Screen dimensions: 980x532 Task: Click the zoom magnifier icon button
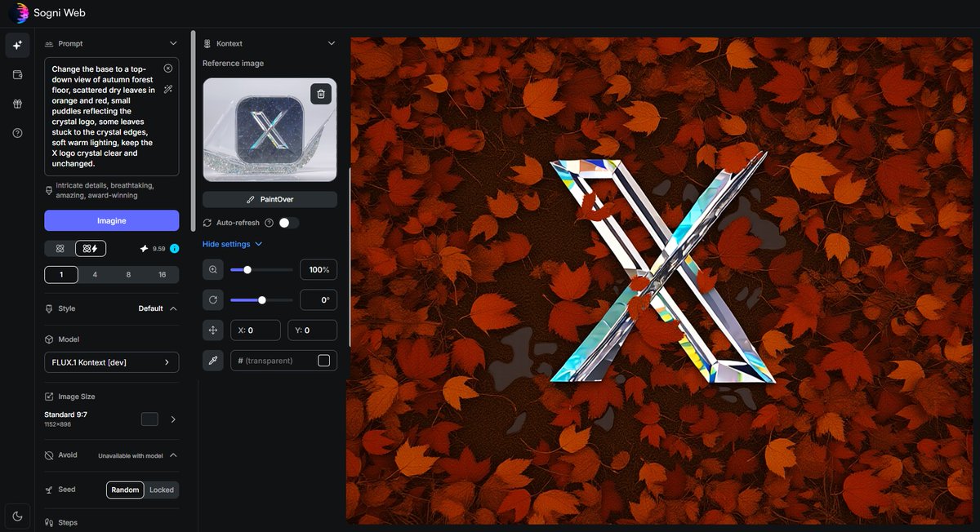213,269
